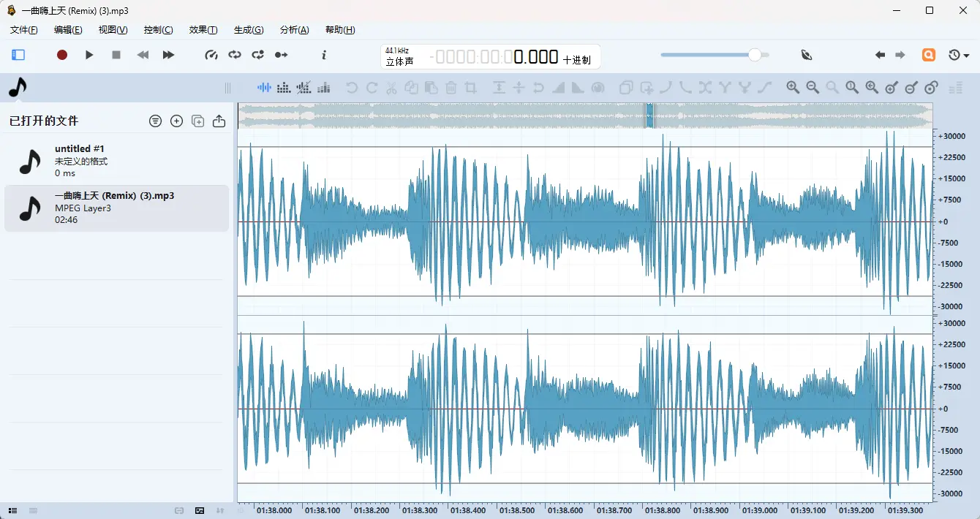Click the redo icon
The width and height of the screenshot is (980, 519).
tap(372, 88)
